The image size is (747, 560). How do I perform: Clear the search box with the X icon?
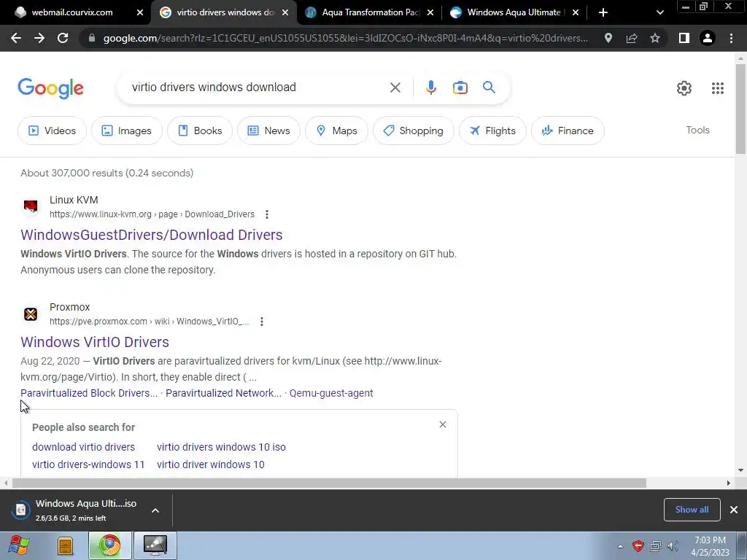click(395, 87)
